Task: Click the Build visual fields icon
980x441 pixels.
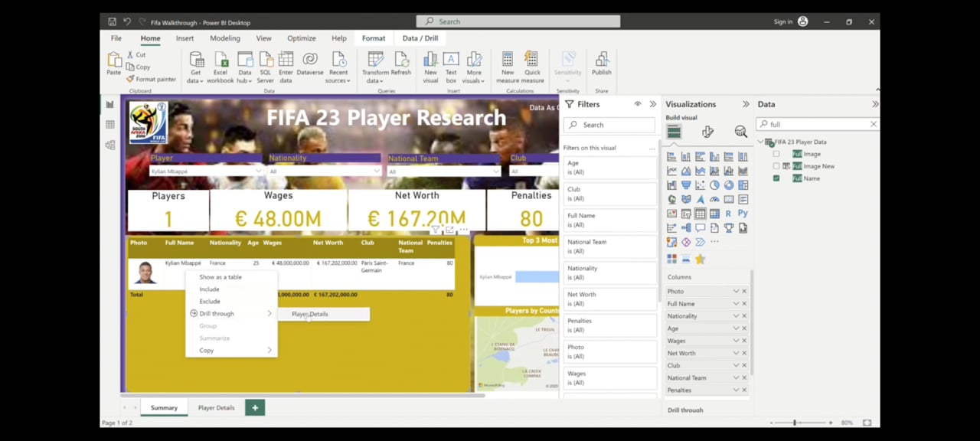Action: pyautogui.click(x=674, y=132)
